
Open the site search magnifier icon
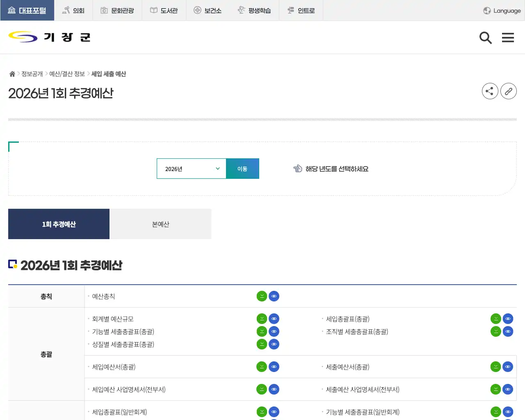[486, 37]
